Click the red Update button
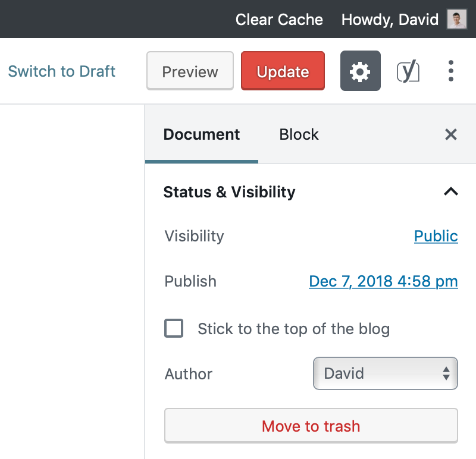 coord(283,71)
